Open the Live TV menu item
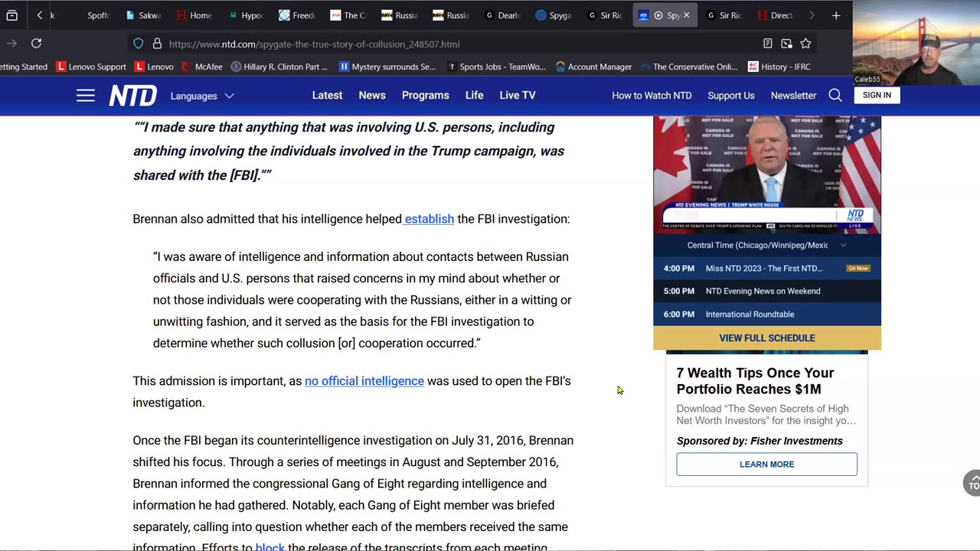 [518, 95]
